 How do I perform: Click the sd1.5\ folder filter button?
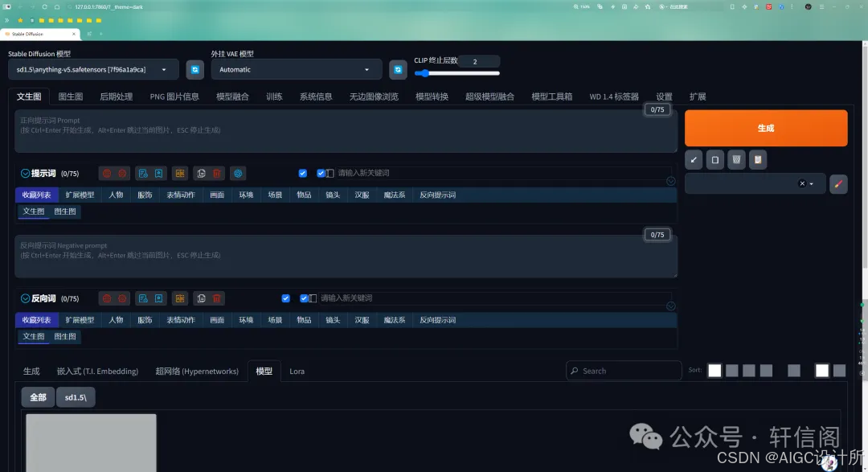point(76,397)
